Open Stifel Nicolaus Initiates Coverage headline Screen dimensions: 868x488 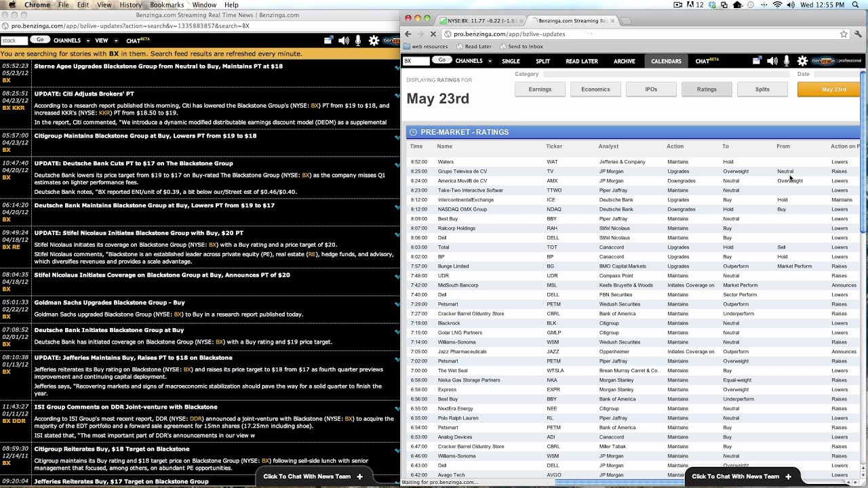click(161, 275)
